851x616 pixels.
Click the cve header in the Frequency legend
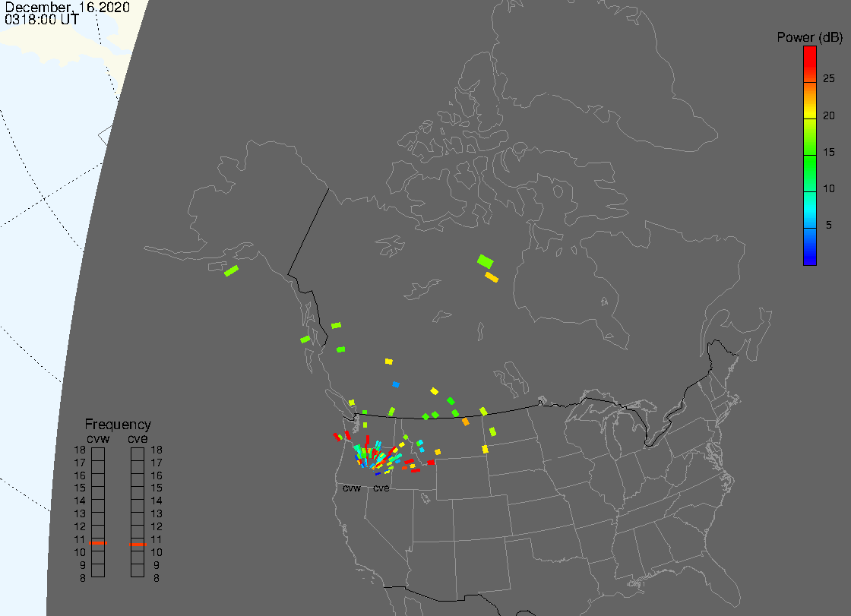tap(138, 438)
